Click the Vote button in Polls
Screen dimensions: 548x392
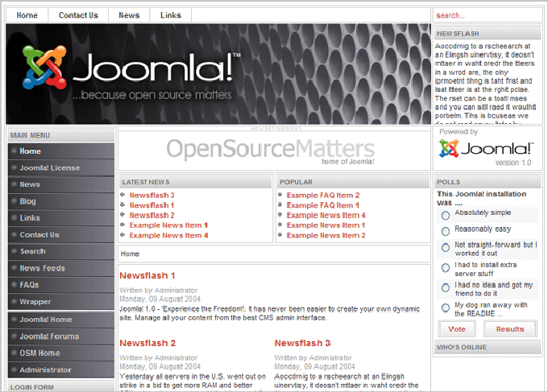457,329
